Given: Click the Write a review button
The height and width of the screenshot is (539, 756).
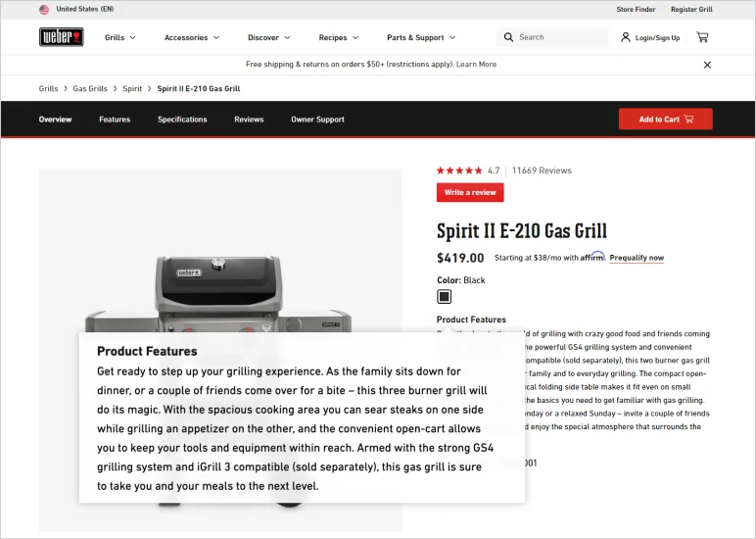Looking at the screenshot, I should coord(470,192).
